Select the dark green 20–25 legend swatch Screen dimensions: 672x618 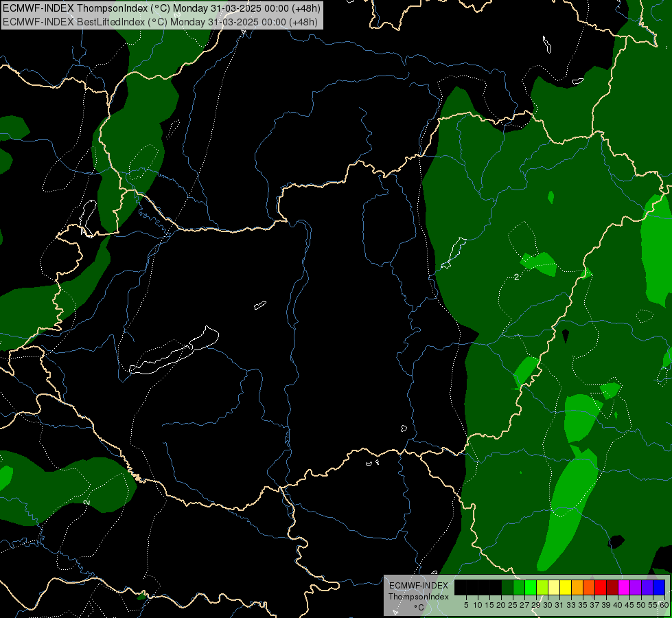508,588
